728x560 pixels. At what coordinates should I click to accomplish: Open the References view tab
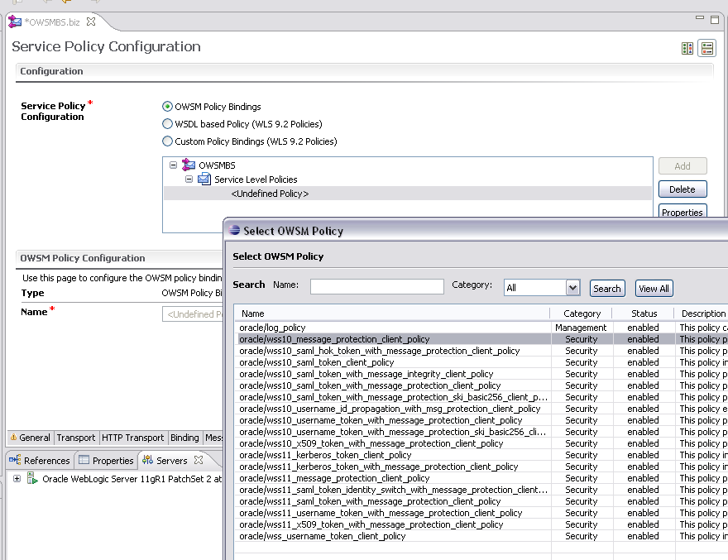[x=40, y=461]
